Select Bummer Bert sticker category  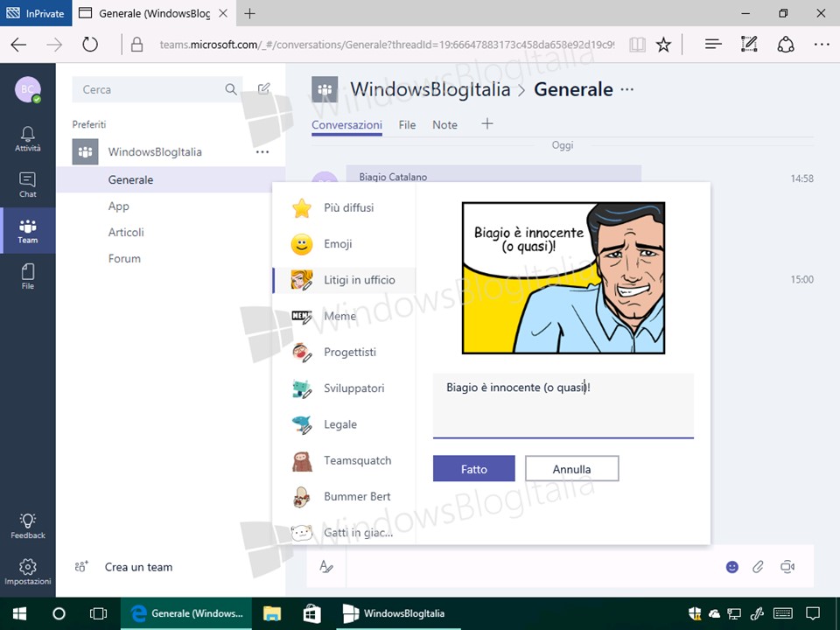coord(344,497)
